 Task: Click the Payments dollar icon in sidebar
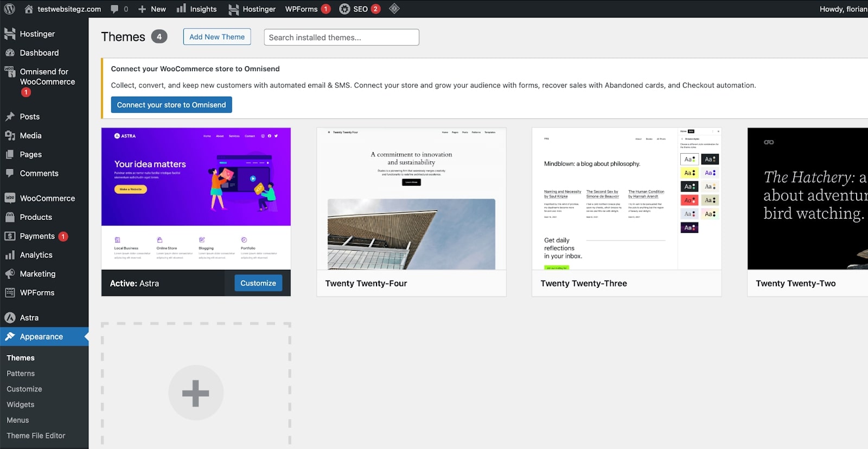[10, 236]
